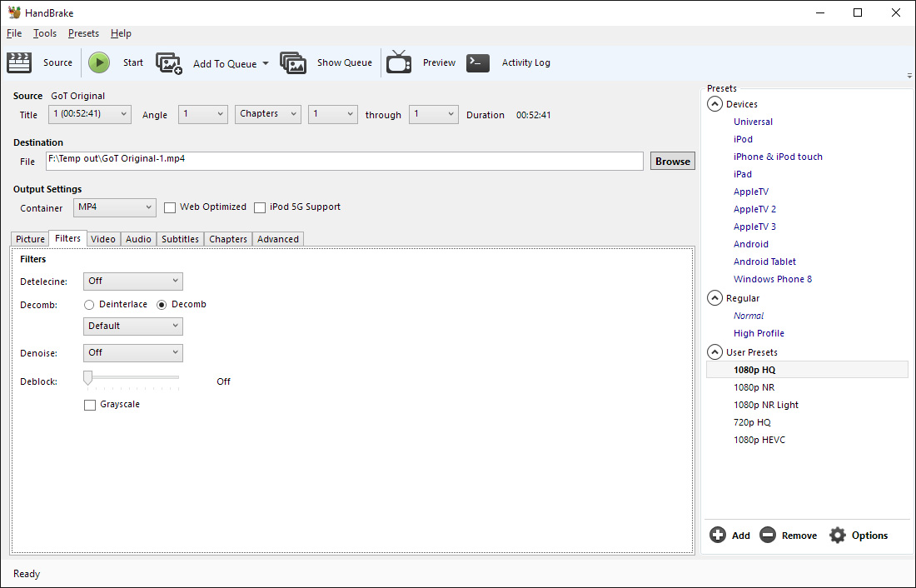
Task: Click the Show Queue label
Action: coord(345,62)
